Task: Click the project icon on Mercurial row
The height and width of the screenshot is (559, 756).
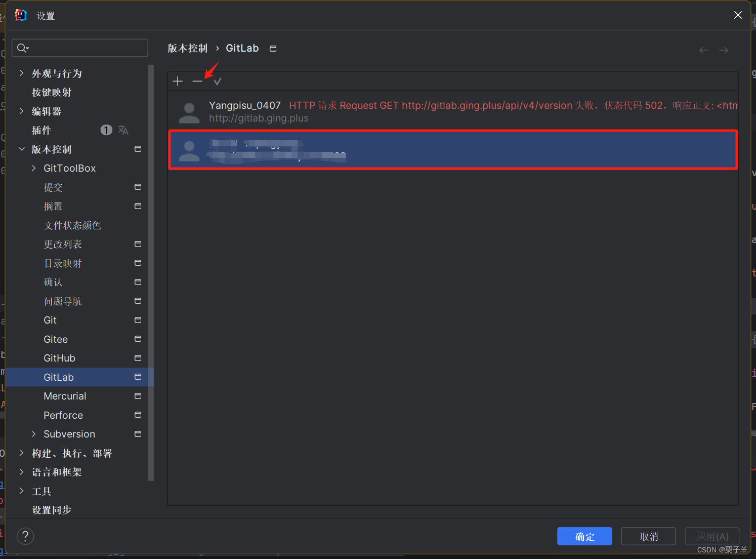Action: (x=138, y=396)
